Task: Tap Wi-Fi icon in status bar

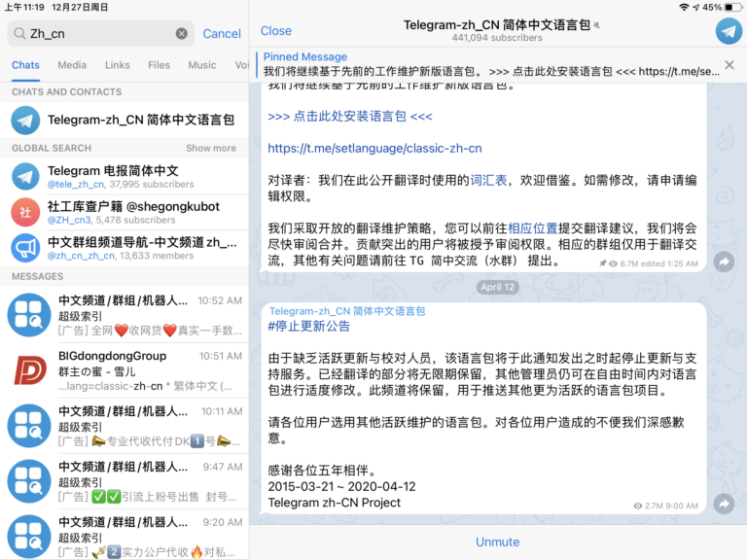Action: [x=684, y=7]
